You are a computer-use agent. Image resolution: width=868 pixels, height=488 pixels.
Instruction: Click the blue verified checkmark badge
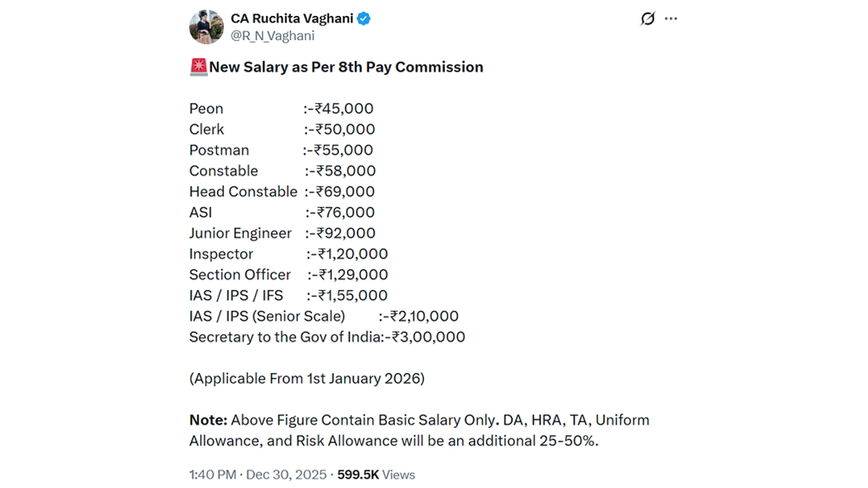[364, 19]
